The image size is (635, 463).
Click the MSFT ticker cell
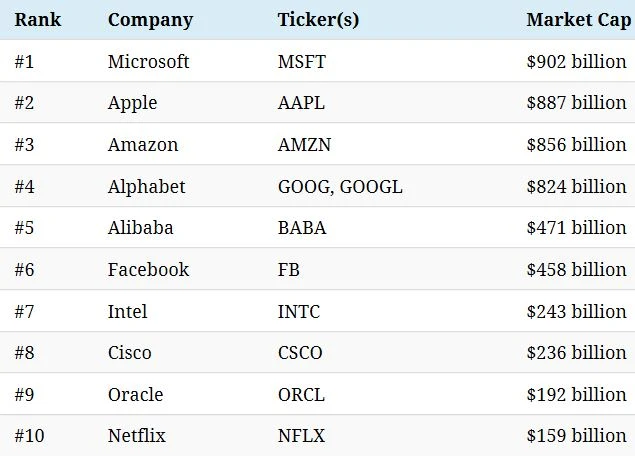click(301, 62)
